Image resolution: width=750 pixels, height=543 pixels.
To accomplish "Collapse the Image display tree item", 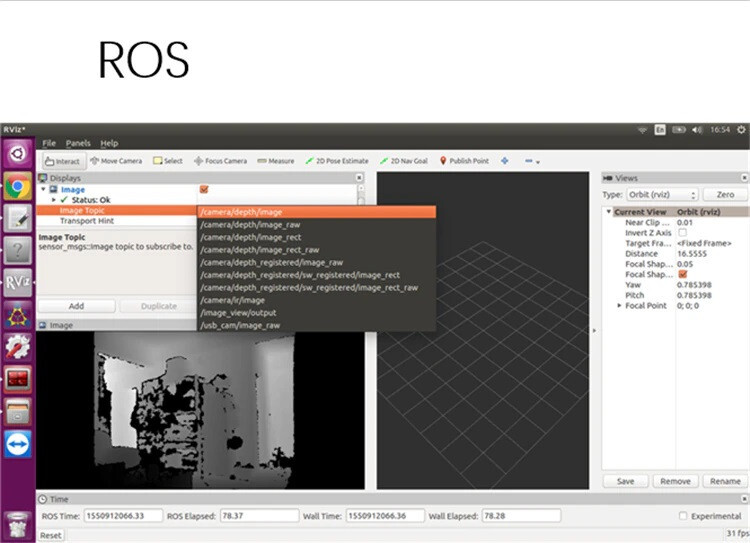I will [44, 189].
